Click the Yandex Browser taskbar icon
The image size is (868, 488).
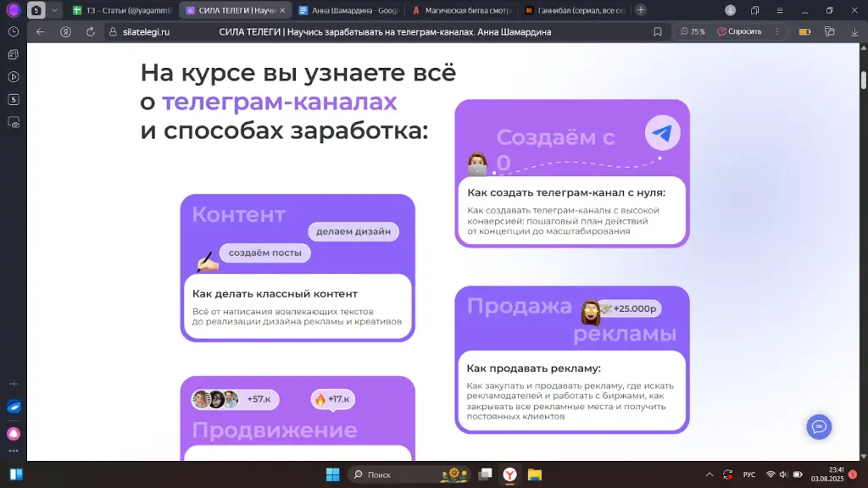[509, 474]
